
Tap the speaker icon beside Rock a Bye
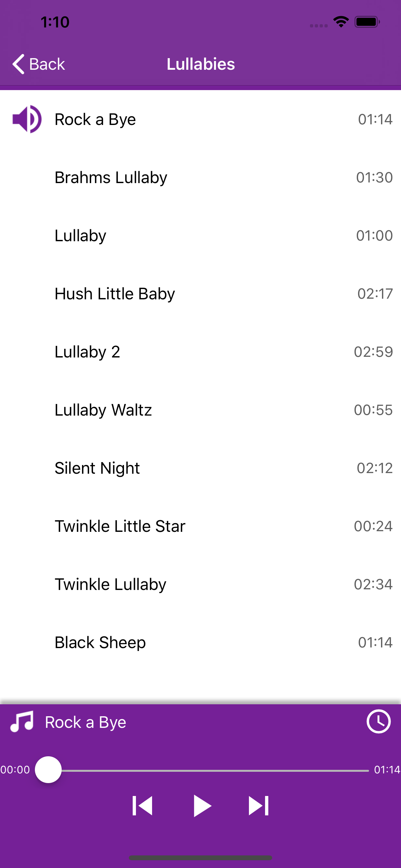click(x=27, y=119)
